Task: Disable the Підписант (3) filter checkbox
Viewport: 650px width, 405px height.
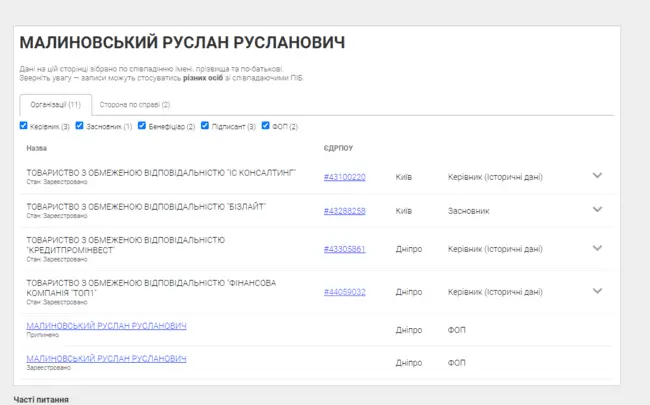Action: pos(205,126)
